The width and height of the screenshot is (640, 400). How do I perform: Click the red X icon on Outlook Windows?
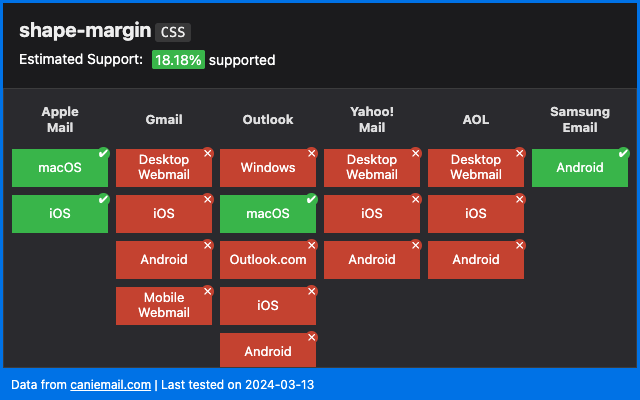[x=311, y=153]
